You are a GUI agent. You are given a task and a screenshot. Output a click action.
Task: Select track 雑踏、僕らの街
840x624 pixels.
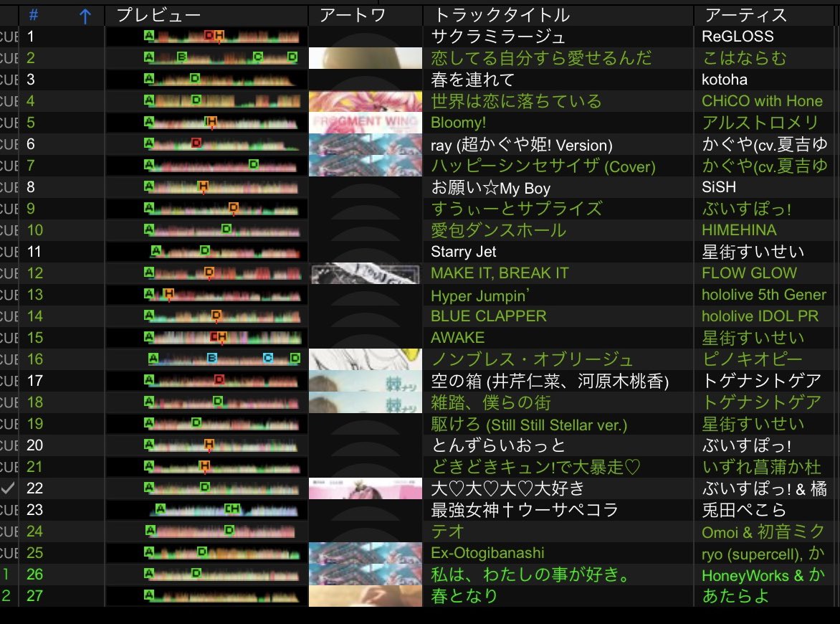[x=491, y=402]
